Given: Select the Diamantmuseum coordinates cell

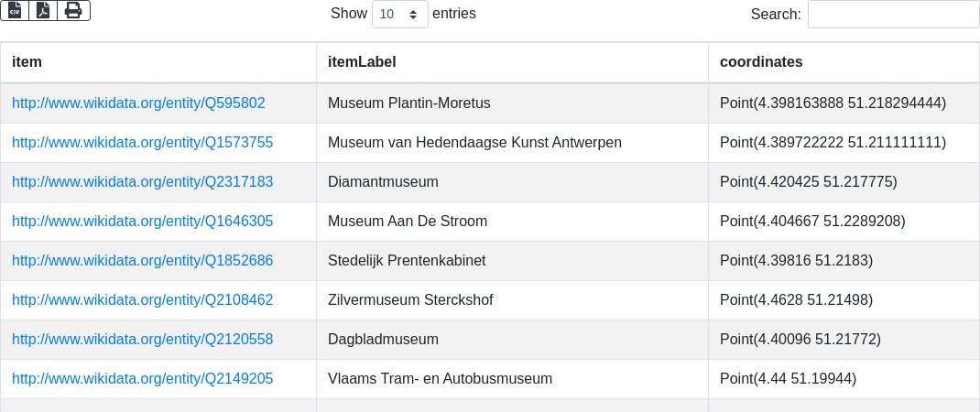Looking at the screenshot, I should click(x=809, y=182).
